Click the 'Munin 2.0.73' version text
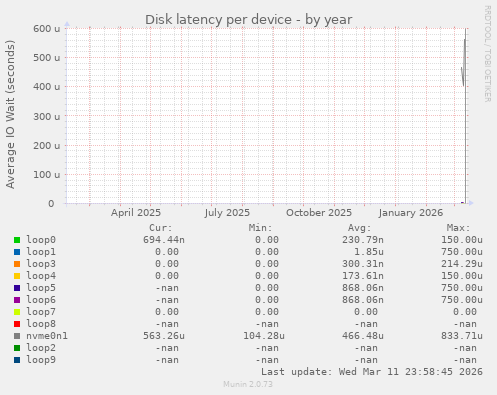497x395 pixels. point(248,384)
